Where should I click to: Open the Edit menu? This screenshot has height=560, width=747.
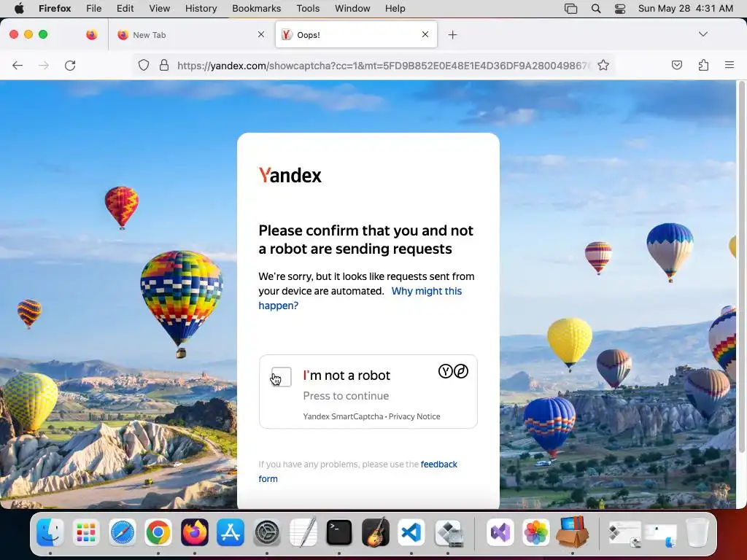click(x=125, y=8)
